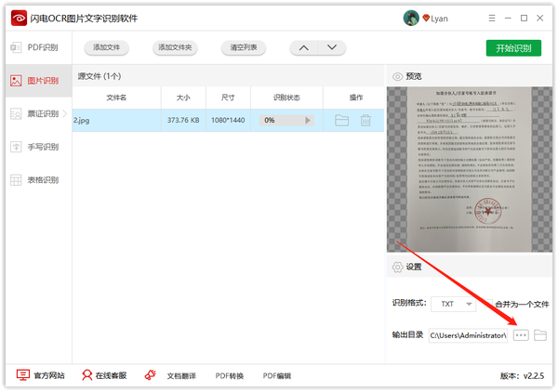Click the three-dots browse output directory button
Screen dimensions: 558x392
(x=521, y=334)
